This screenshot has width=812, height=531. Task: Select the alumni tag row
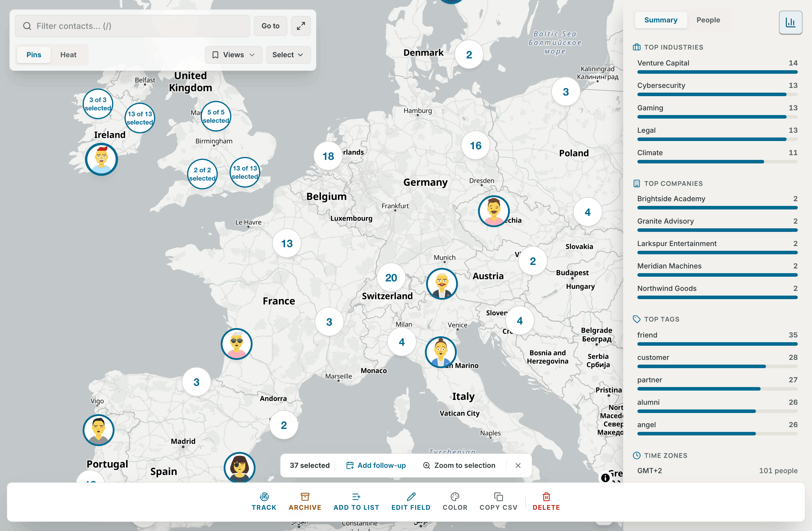coord(717,406)
